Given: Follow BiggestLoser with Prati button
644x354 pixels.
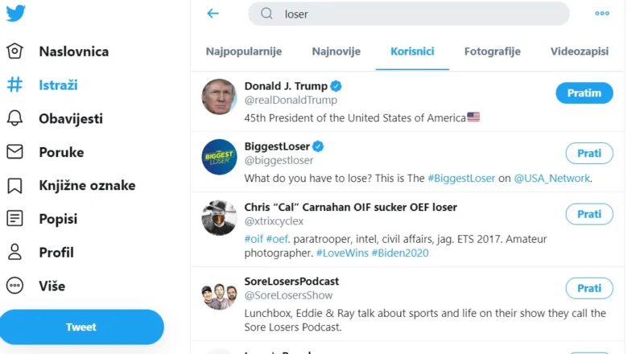Looking at the screenshot, I should coord(589,153).
